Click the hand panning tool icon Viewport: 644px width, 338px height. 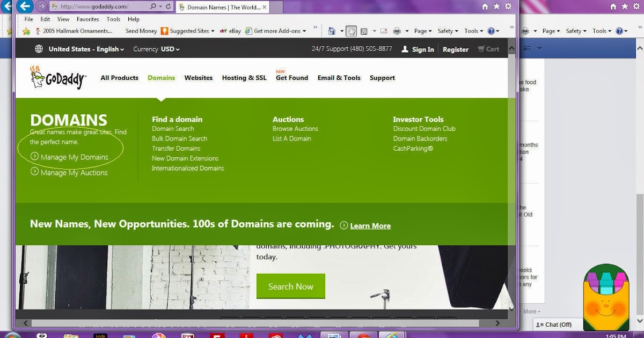pyautogui.click(x=351, y=31)
